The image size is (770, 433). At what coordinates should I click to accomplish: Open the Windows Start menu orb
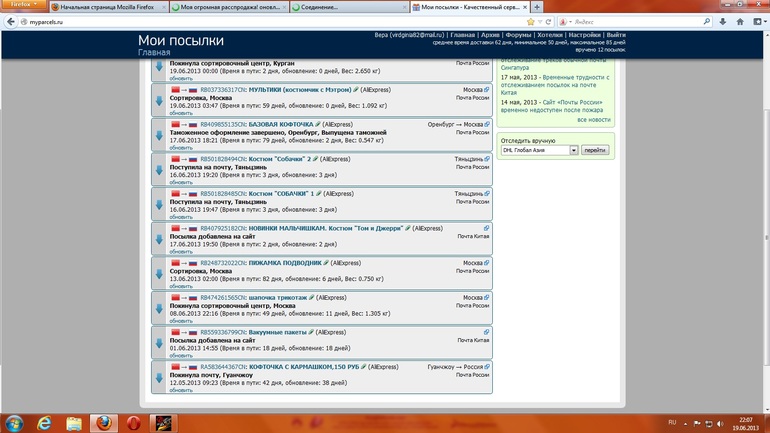(14, 423)
